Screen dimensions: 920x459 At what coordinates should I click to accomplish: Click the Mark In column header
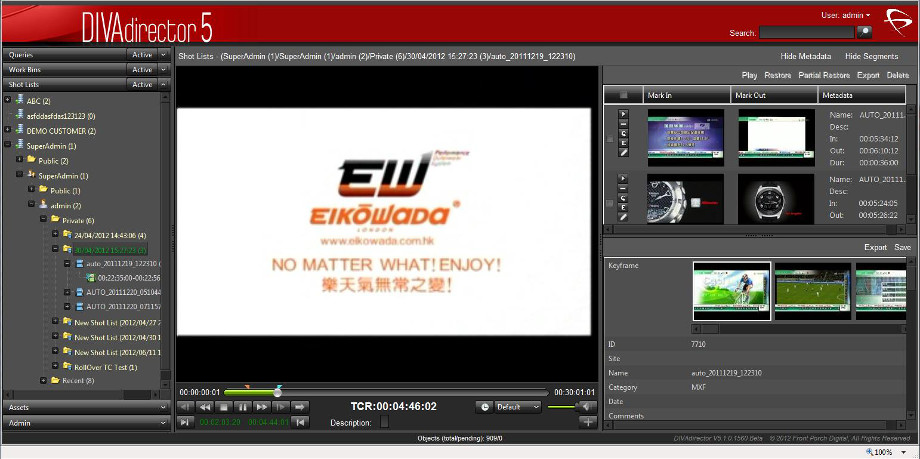pos(686,95)
